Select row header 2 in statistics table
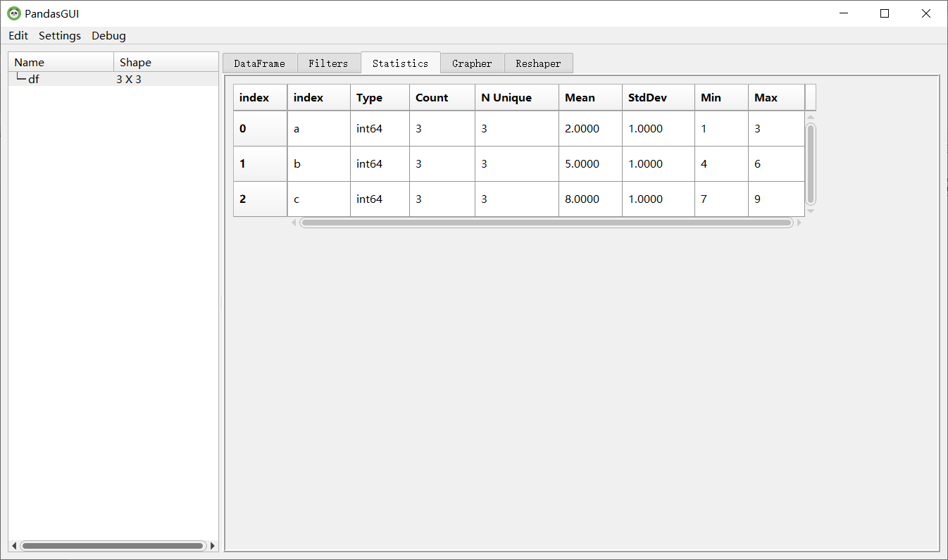This screenshot has width=948, height=560. (x=260, y=199)
